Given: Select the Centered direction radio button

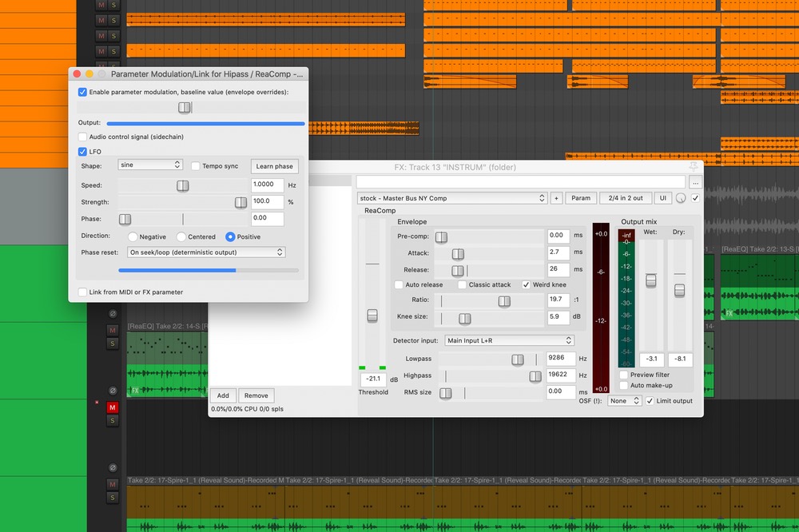Looking at the screenshot, I should pyautogui.click(x=181, y=236).
